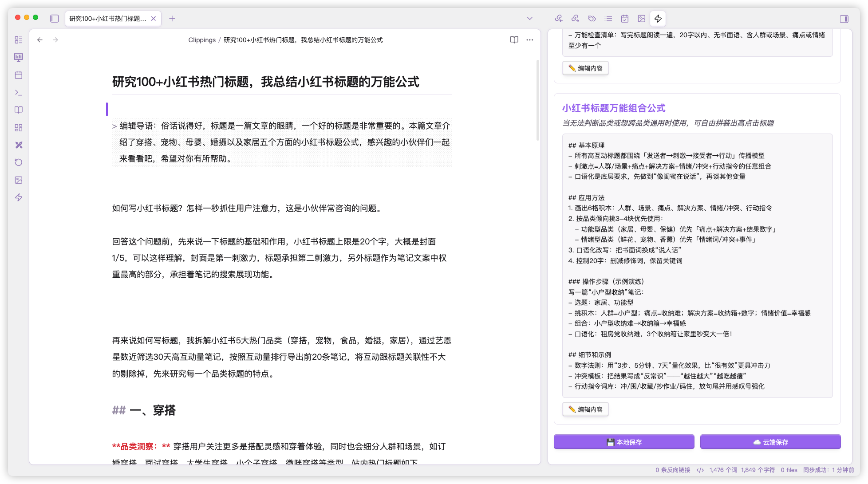Click the 本地保存 button

tap(624, 442)
